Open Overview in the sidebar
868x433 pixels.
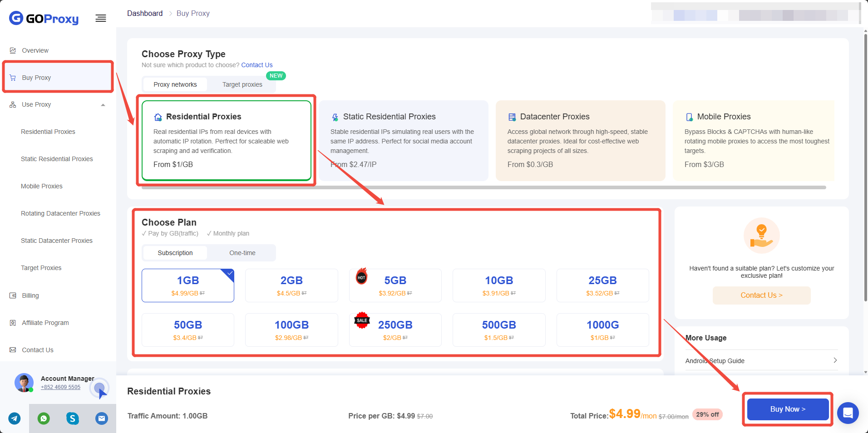click(x=58, y=50)
